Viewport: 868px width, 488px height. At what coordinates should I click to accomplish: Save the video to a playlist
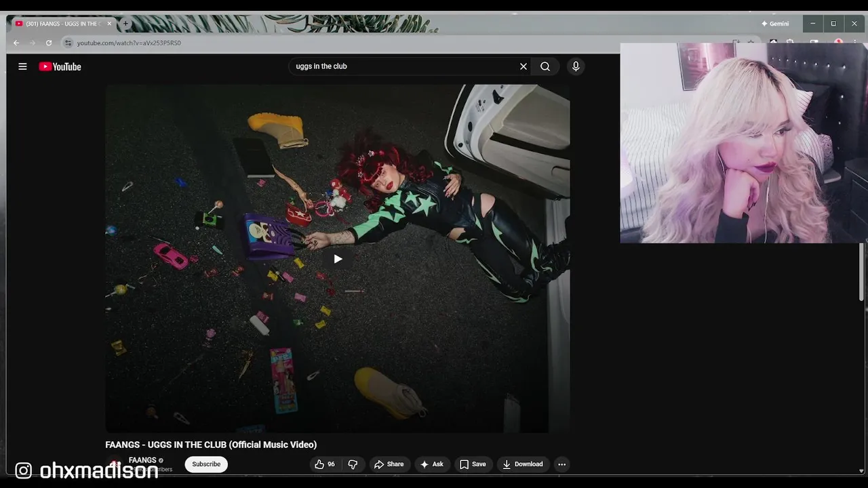[x=473, y=464]
